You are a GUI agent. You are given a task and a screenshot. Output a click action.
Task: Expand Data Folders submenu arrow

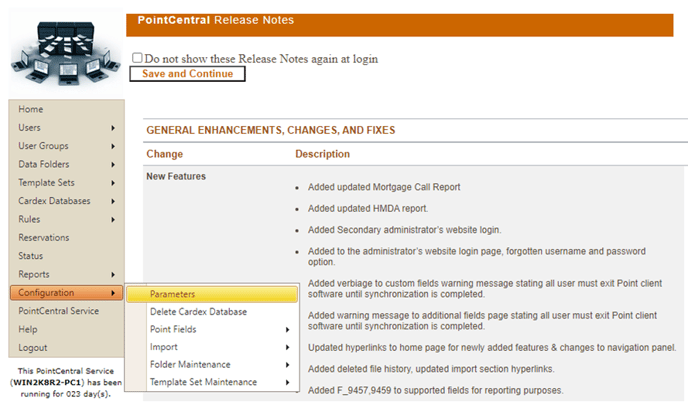point(113,165)
